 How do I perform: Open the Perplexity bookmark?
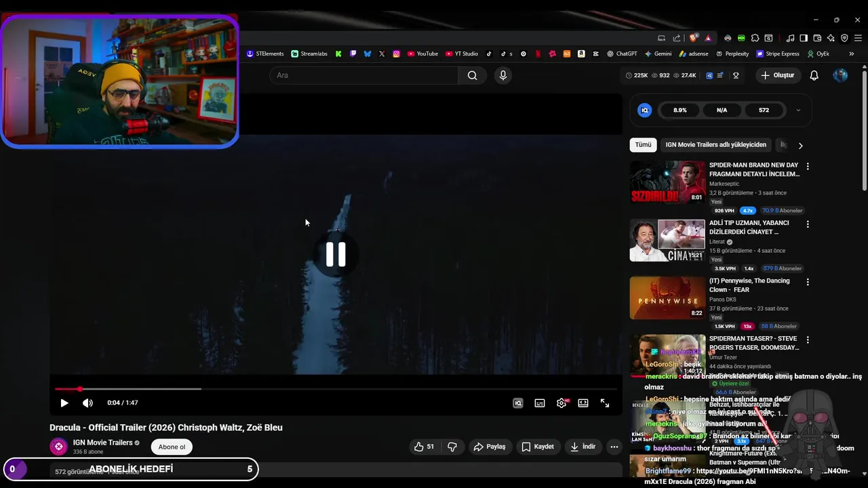point(732,54)
